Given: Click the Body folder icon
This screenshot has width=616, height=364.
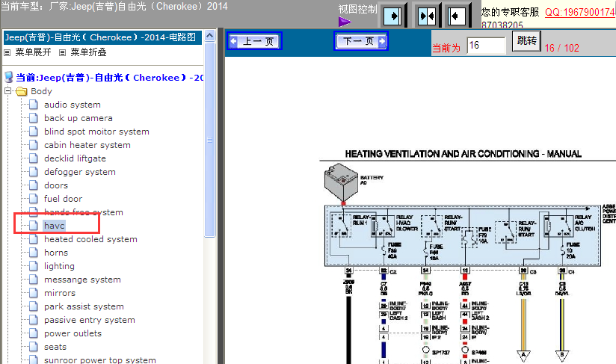Looking at the screenshot, I should (x=21, y=91).
